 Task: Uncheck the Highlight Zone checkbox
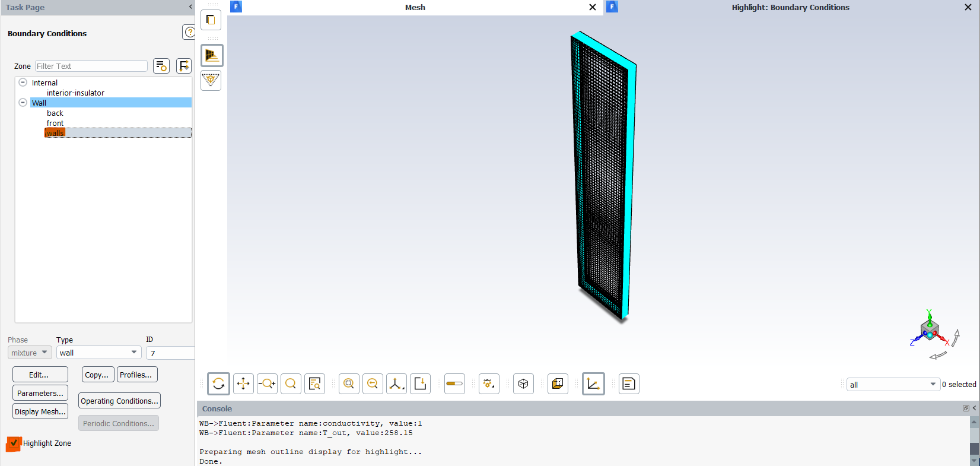click(x=14, y=443)
